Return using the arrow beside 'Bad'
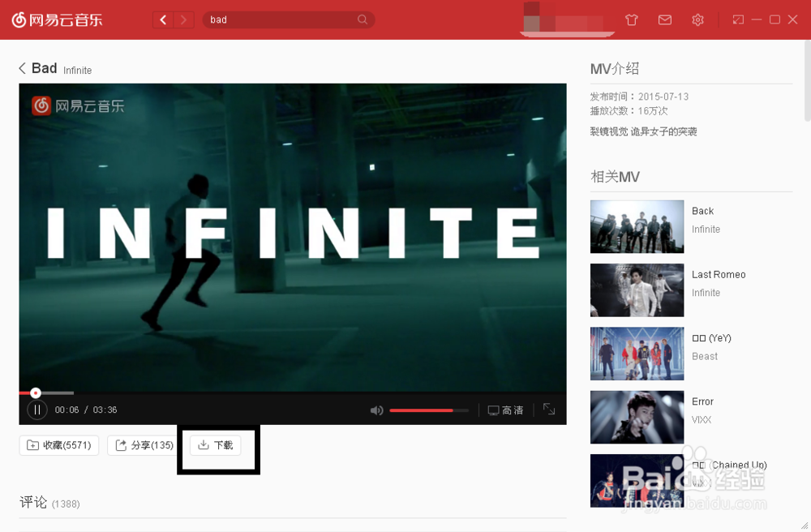811x532 pixels. (22, 68)
